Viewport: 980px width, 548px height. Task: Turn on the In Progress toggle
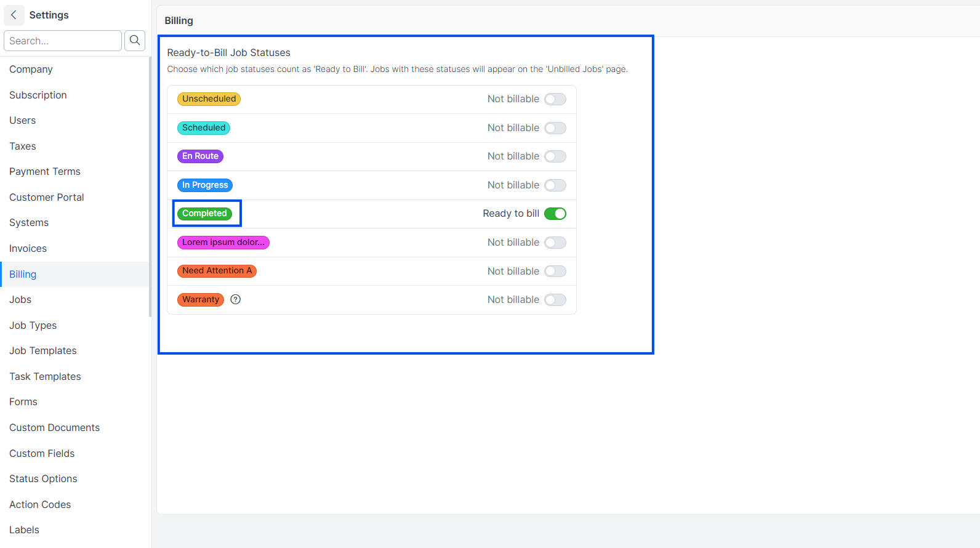(x=555, y=185)
